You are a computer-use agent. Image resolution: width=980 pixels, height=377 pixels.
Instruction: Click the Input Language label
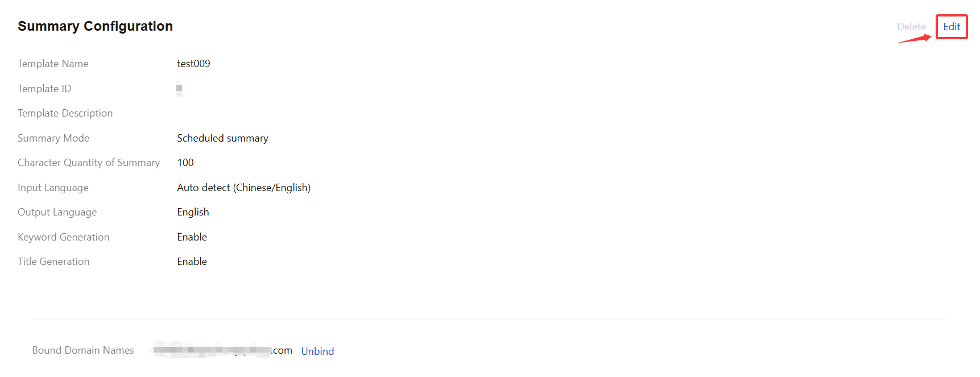point(53,188)
